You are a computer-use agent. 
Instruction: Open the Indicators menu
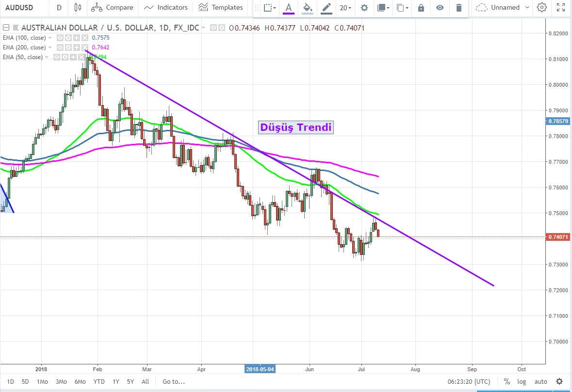[x=166, y=7]
